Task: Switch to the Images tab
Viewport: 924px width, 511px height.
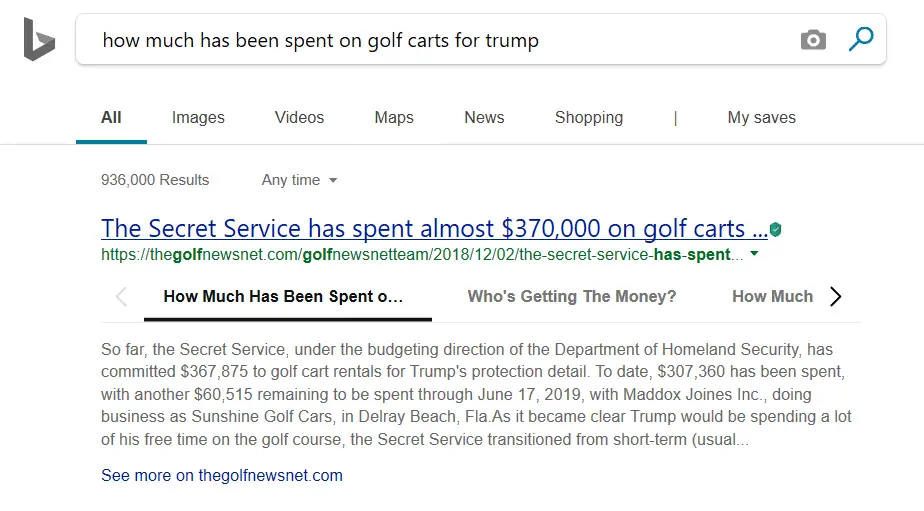Action: coord(198,117)
